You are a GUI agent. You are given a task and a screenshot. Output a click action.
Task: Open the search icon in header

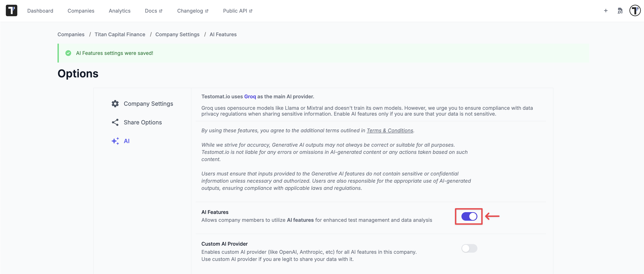tap(620, 11)
